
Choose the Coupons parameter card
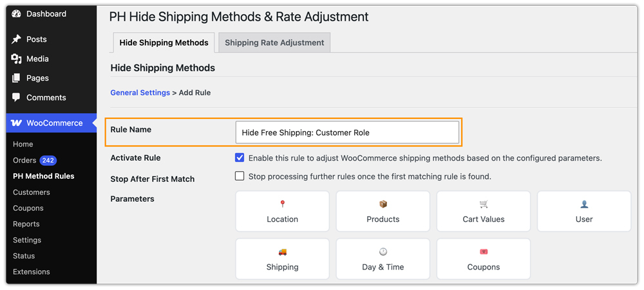(484, 259)
